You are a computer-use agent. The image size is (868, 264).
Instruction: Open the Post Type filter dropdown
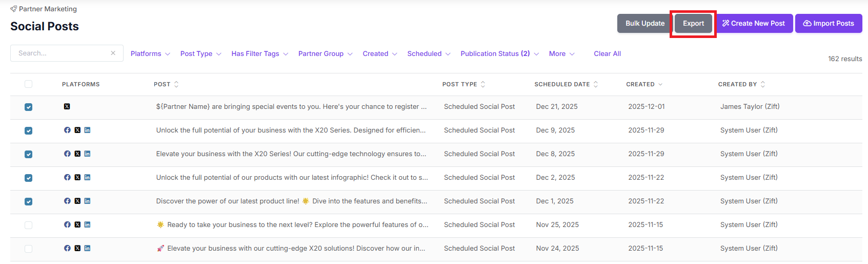point(201,53)
